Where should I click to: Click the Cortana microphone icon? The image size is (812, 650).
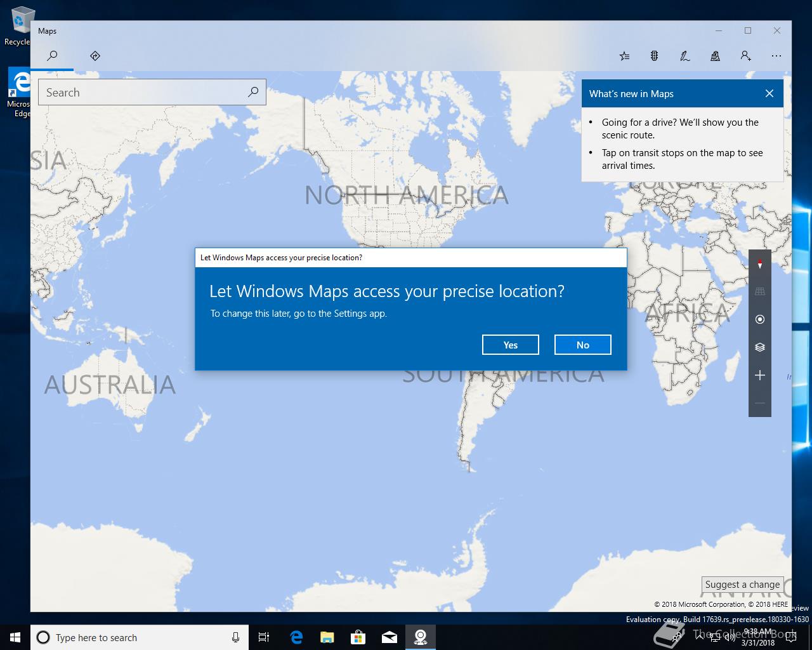pos(235,637)
